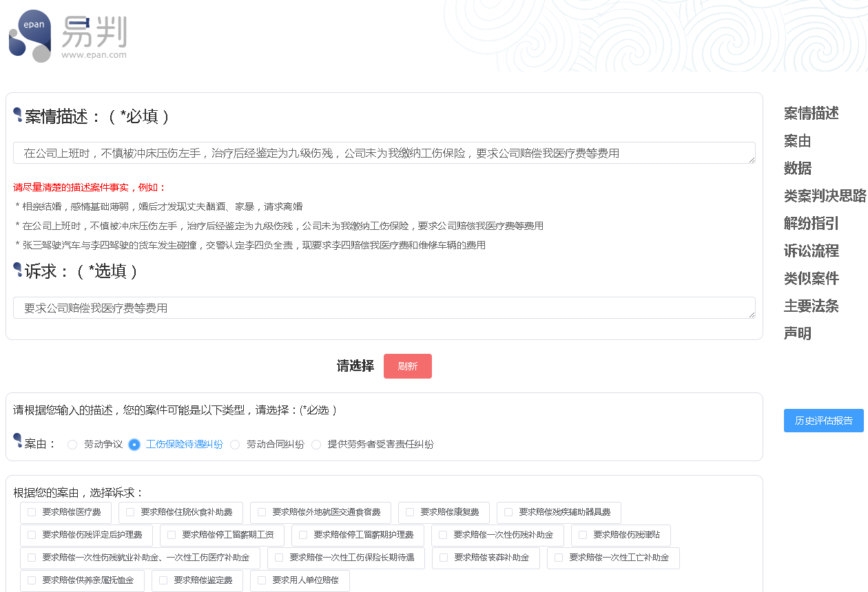Check 要求赔偿伤残津贴 checkbox
This screenshot has width=868, height=592.
tap(583, 535)
